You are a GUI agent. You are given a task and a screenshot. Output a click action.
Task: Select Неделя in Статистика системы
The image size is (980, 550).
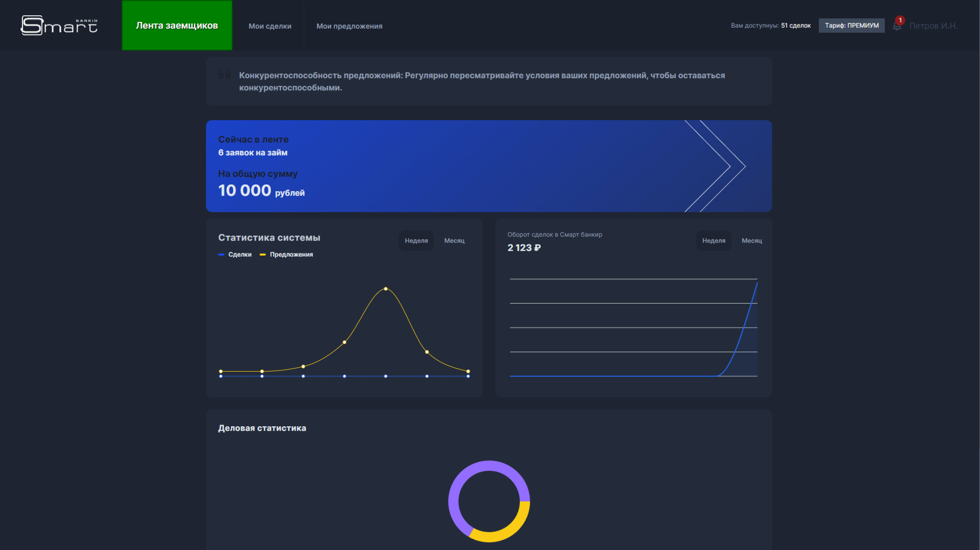click(416, 240)
